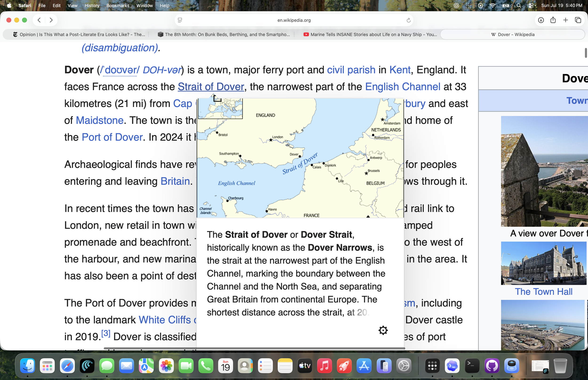The height and width of the screenshot is (380, 588).
Task: Open Calendar from the Dock
Action: (x=226, y=366)
